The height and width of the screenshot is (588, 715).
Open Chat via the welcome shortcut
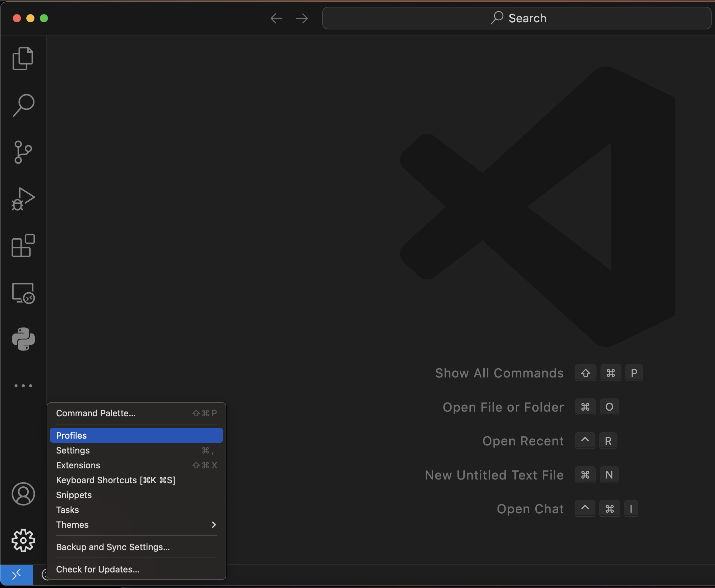pyautogui.click(x=530, y=509)
